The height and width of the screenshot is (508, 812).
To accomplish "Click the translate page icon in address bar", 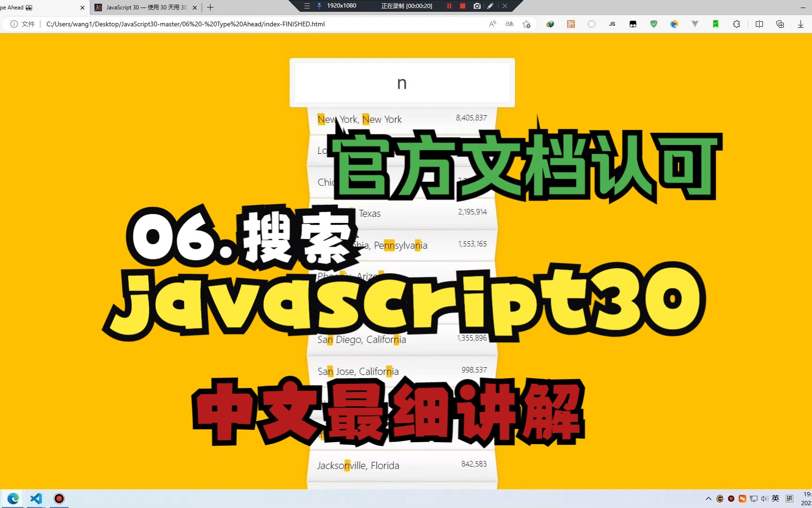I will (x=509, y=24).
